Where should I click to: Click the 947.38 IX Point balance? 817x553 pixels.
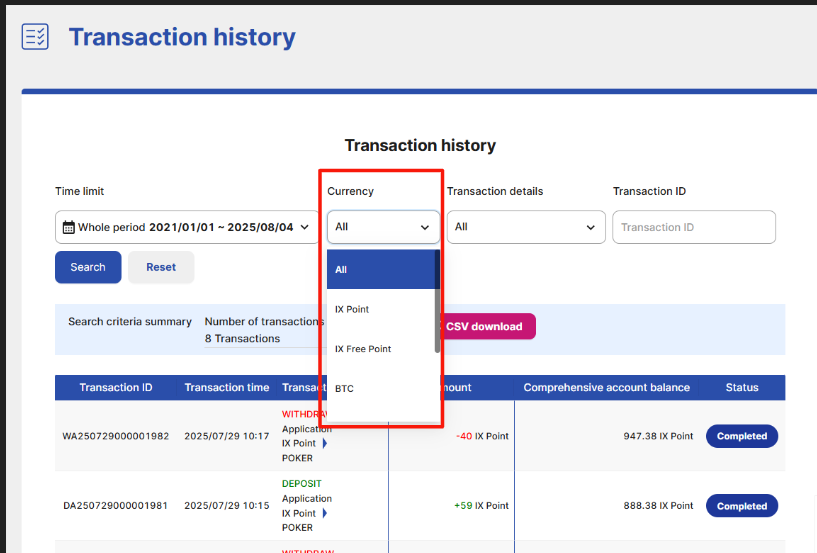658,436
